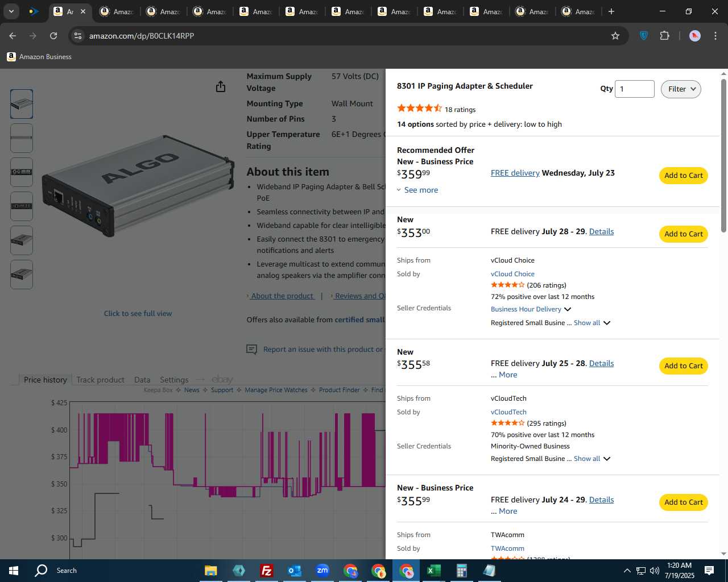Jump to About the product link
This screenshot has width=728, height=582.
(282, 296)
